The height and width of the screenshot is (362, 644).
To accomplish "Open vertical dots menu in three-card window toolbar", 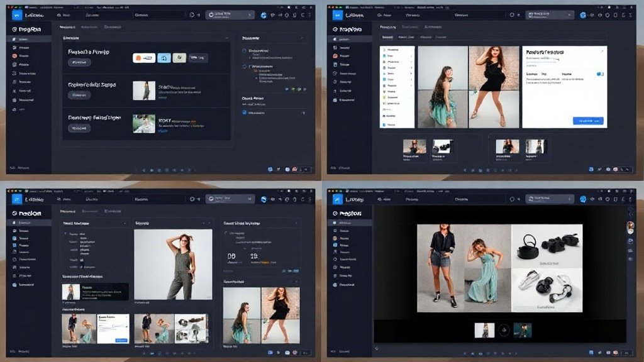I will [x=309, y=15].
